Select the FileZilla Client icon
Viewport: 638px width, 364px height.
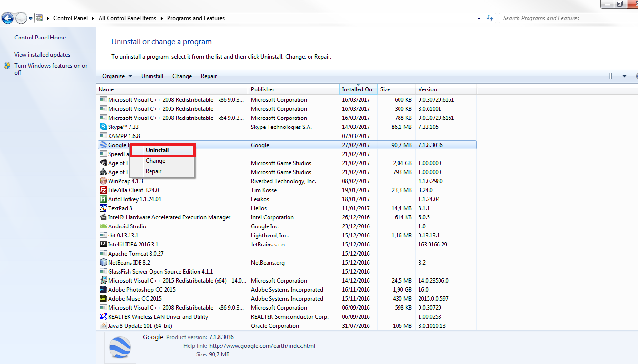tap(103, 190)
